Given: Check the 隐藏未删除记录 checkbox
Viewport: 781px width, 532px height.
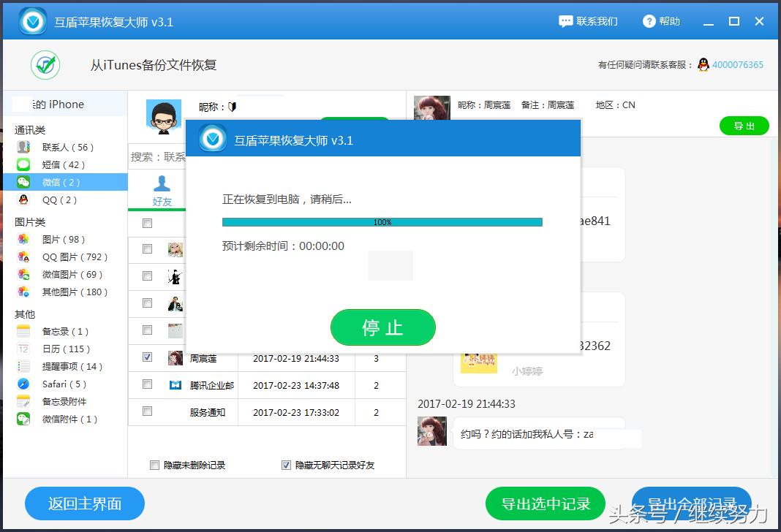Looking at the screenshot, I should coord(154,465).
